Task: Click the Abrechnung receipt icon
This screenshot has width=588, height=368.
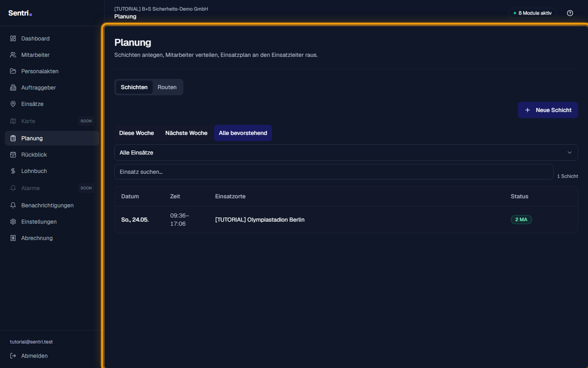Action: 13,238
